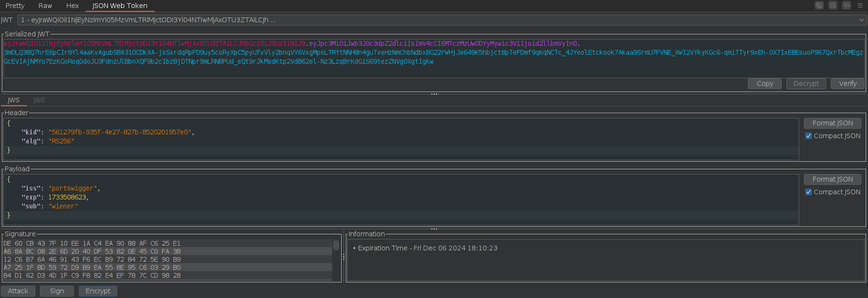Viewport: 868px width, 298px height.
Task: Click the divider dots above Information panel
Action: pos(434,229)
